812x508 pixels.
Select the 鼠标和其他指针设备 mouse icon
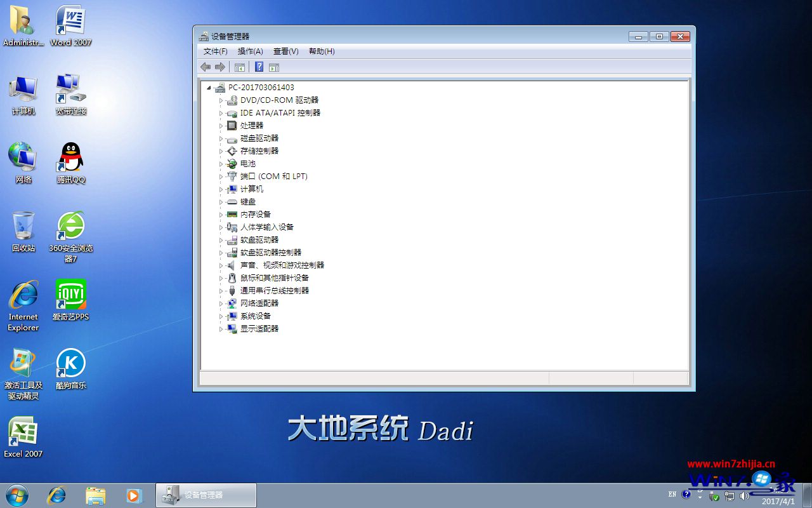[232, 278]
